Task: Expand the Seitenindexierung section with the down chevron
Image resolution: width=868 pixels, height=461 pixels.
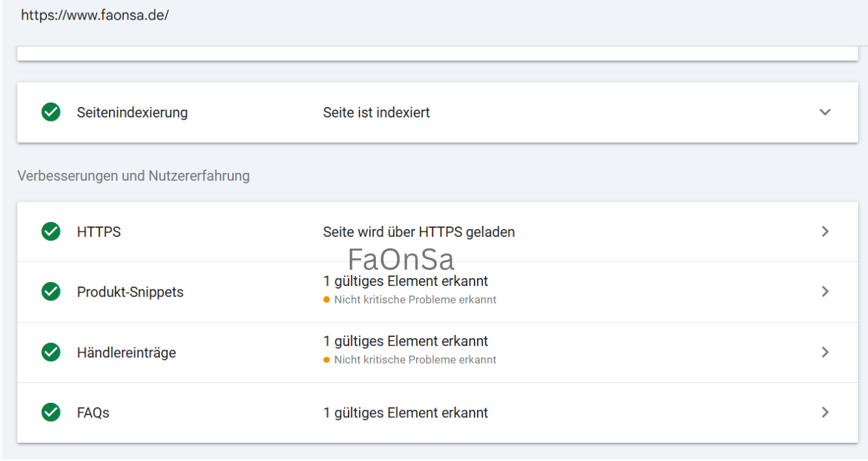Action: tap(825, 112)
